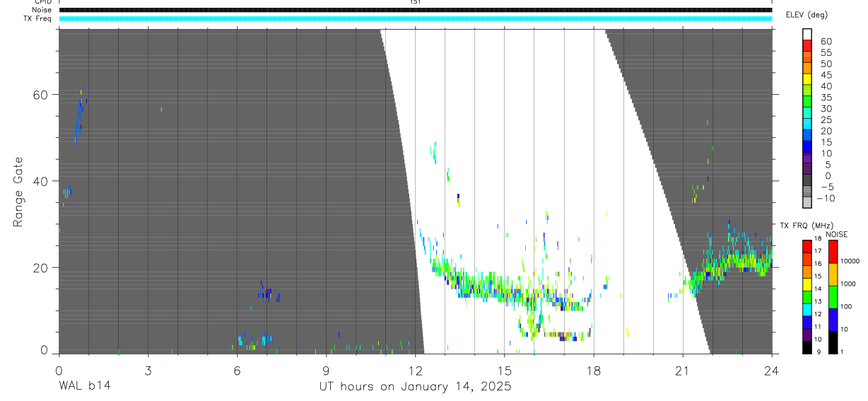868x401 pixels.
Task: Pick the yellow segment of the NOISE bar
Action: coord(833,274)
